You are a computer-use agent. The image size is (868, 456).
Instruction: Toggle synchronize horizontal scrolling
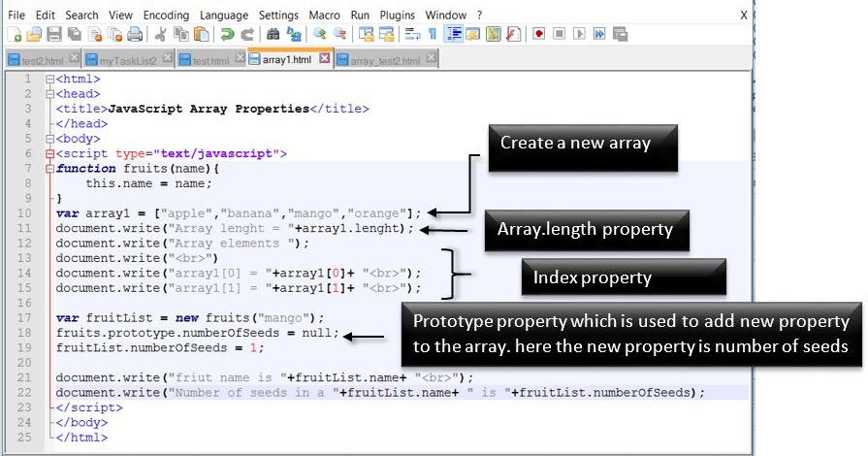click(x=386, y=34)
